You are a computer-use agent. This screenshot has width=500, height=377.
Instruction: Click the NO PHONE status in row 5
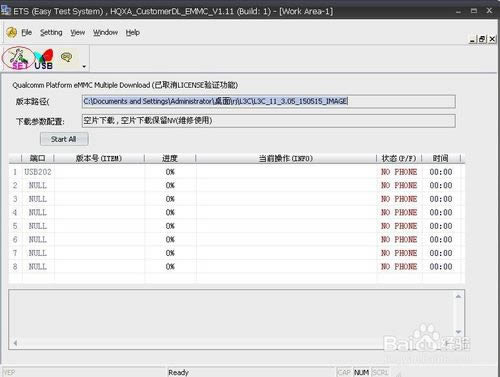(x=399, y=226)
